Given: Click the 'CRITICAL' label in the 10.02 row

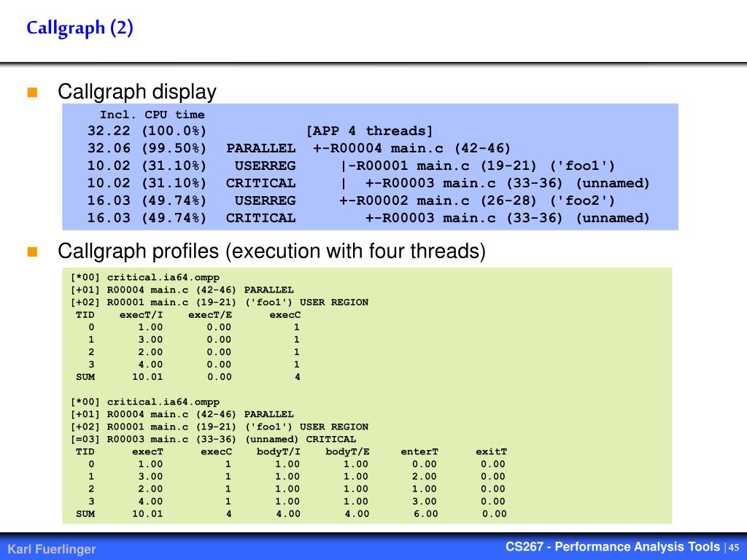Looking at the screenshot, I should click(260, 183).
